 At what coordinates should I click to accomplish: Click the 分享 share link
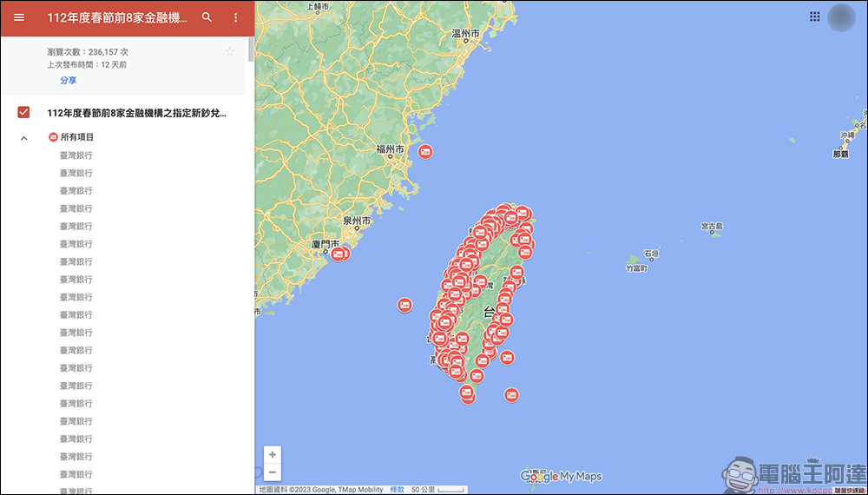pos(69,80)
